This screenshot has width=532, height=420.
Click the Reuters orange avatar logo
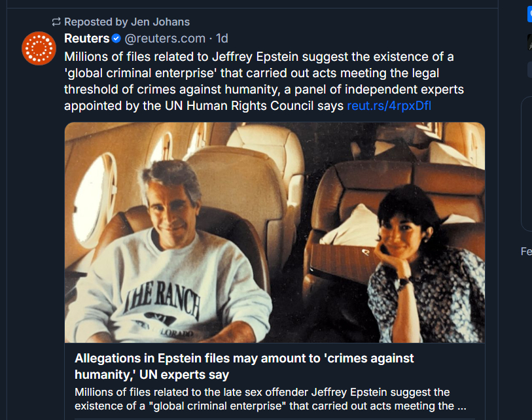click(39, 48)
